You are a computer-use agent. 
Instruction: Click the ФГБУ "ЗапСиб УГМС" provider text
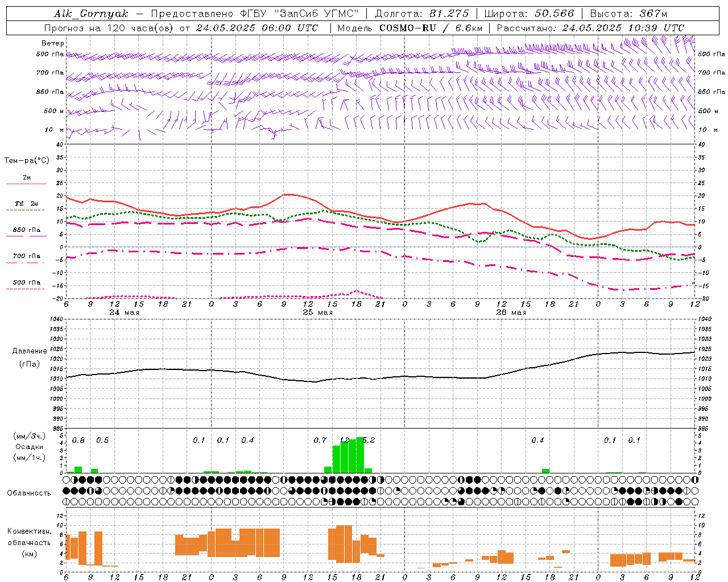(301, 14)
